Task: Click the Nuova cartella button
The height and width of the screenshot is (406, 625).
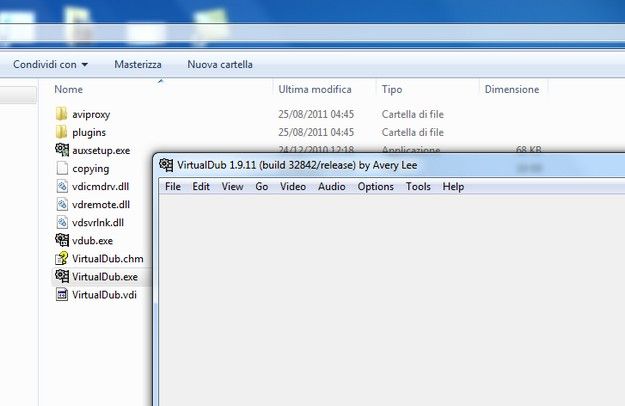Action: (x=220, y=64)
